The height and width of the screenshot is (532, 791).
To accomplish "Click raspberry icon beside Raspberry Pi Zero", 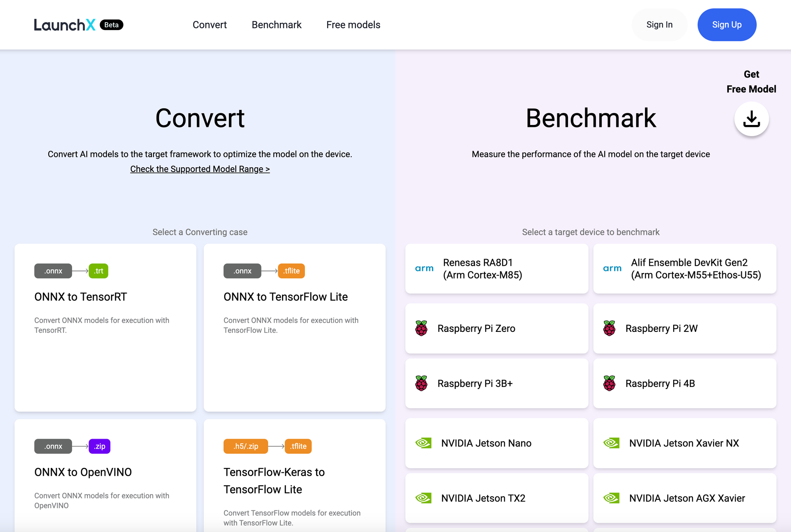I will (x=422, y=328).
